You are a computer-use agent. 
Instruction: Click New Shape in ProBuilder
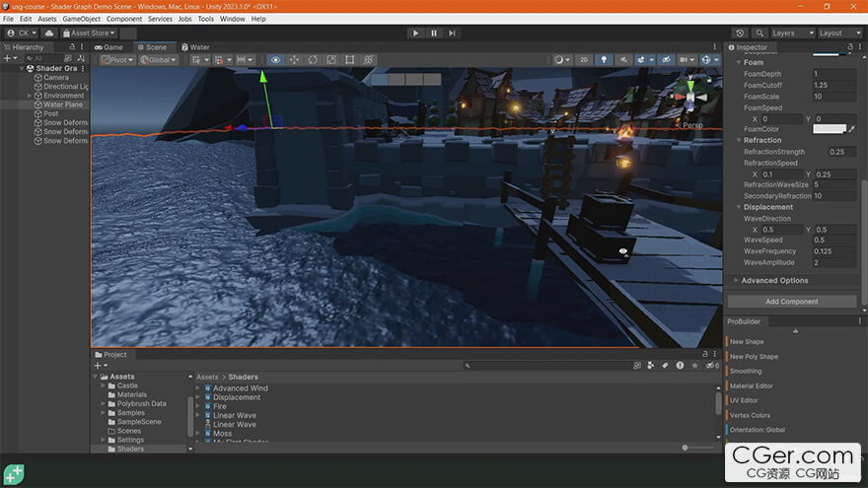[x=747, y=342]
